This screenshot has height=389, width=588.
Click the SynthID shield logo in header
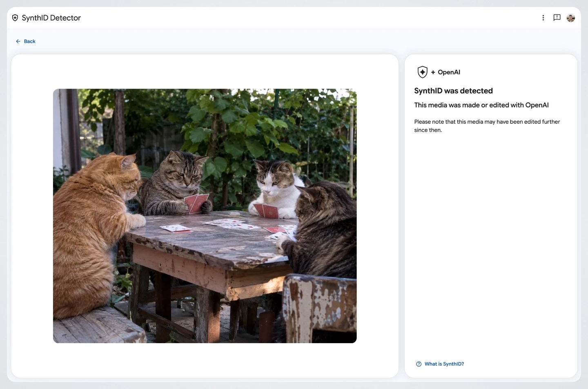point(15,18)
